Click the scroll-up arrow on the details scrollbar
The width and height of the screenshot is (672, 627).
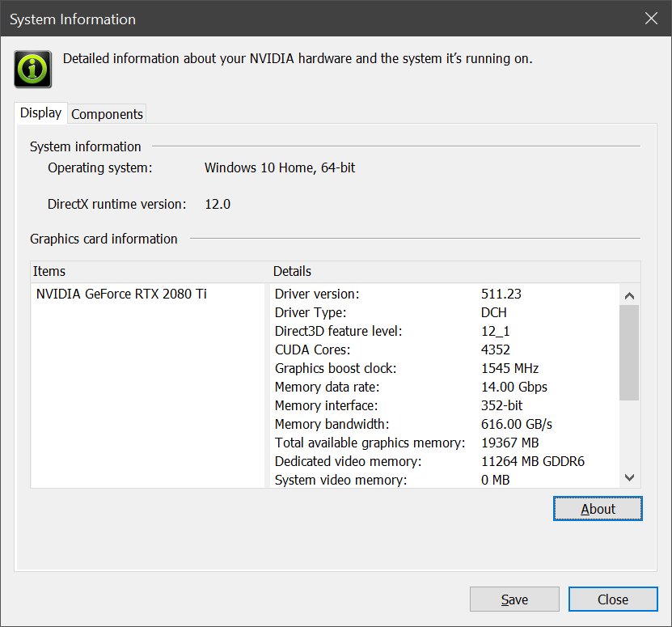coord(629,295)
